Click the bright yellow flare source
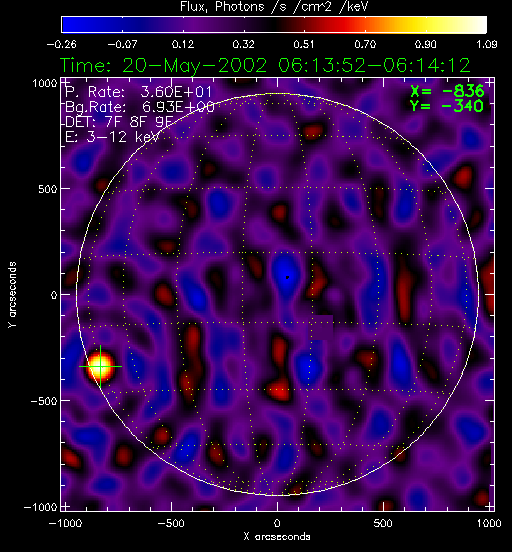Screen dimensions: 512x552 (x=101, y=366)
